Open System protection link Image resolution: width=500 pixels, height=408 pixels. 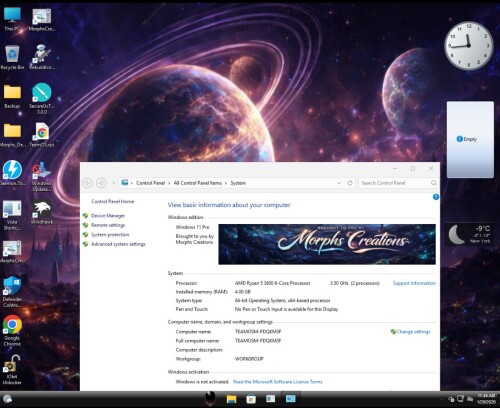110,235
